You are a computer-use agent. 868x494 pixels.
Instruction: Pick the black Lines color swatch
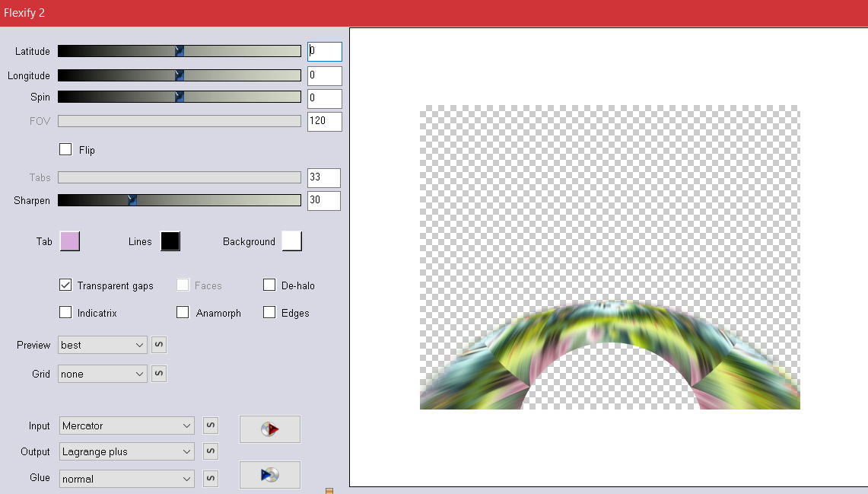[170, 241]
